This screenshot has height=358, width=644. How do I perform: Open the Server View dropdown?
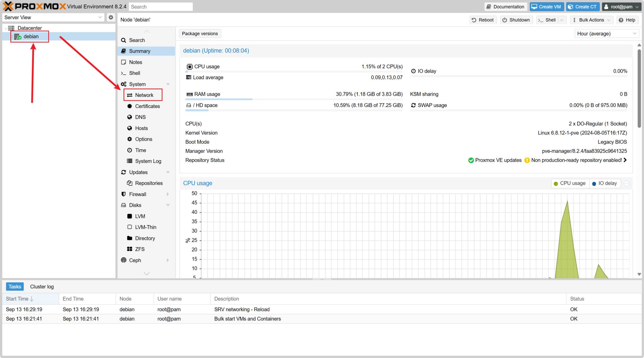pos(53,17)
